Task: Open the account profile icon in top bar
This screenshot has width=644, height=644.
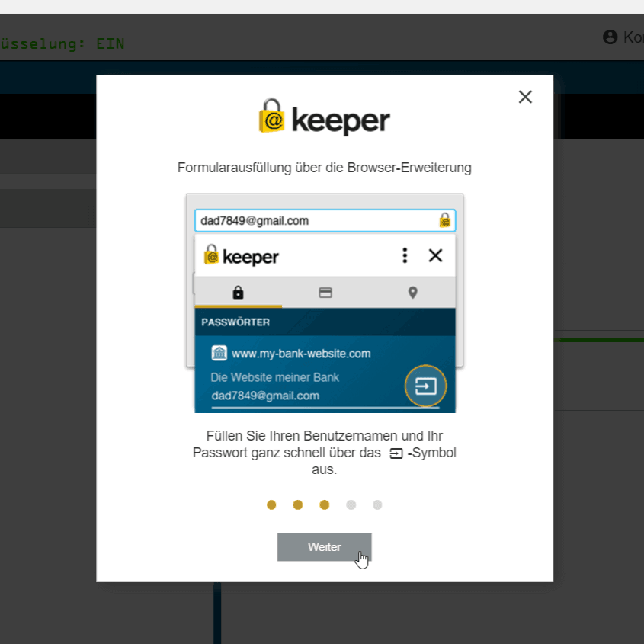Action: pos(610,37)
